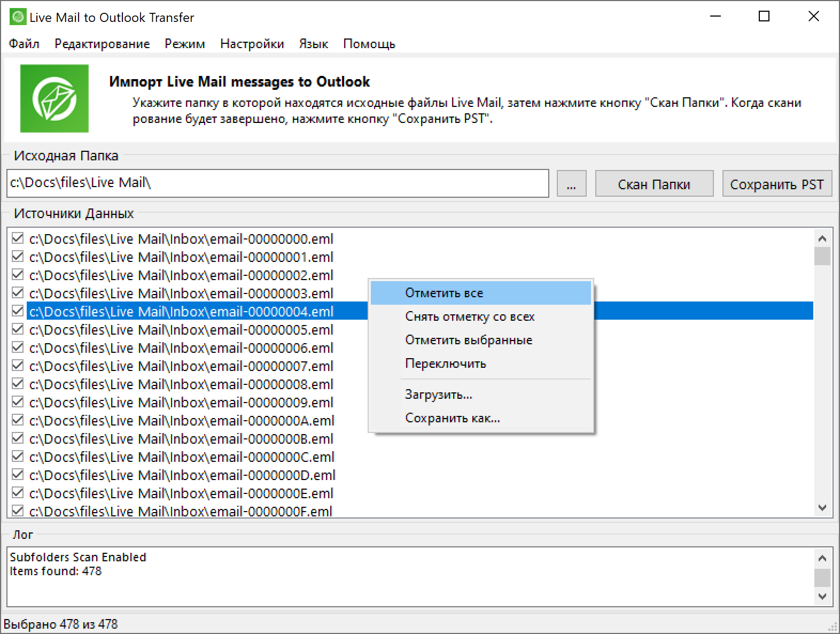Select Переключить in context menu

pos(481,364)
